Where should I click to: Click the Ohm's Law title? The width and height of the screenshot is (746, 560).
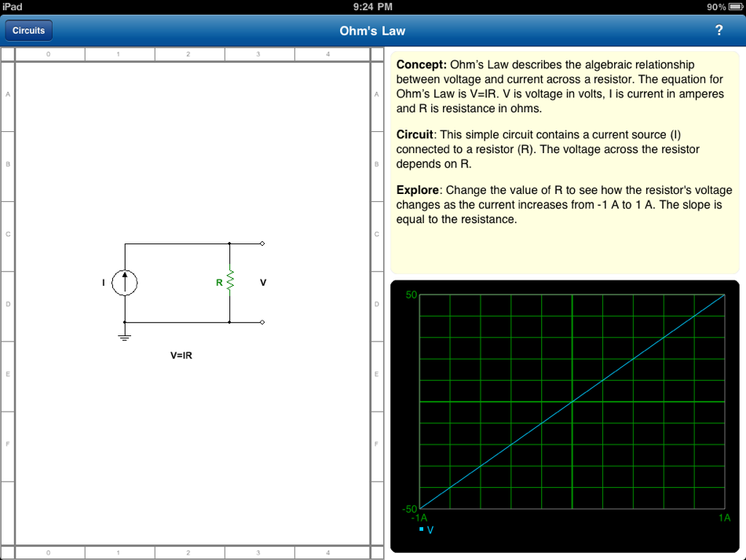click(372, 31)
